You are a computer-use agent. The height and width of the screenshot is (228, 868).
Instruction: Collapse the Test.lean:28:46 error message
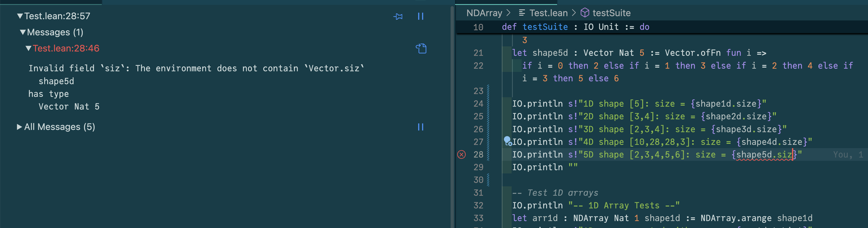click(29, 48)
